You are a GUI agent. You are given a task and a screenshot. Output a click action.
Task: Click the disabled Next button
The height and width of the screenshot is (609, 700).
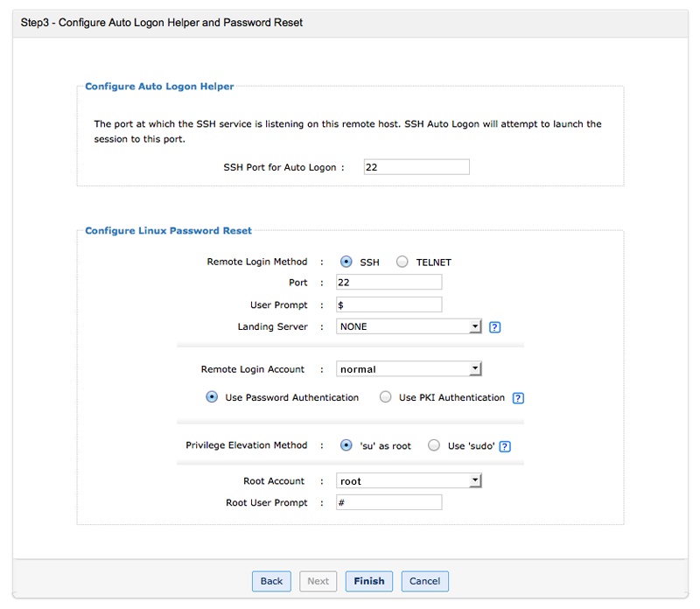[318, 581]
